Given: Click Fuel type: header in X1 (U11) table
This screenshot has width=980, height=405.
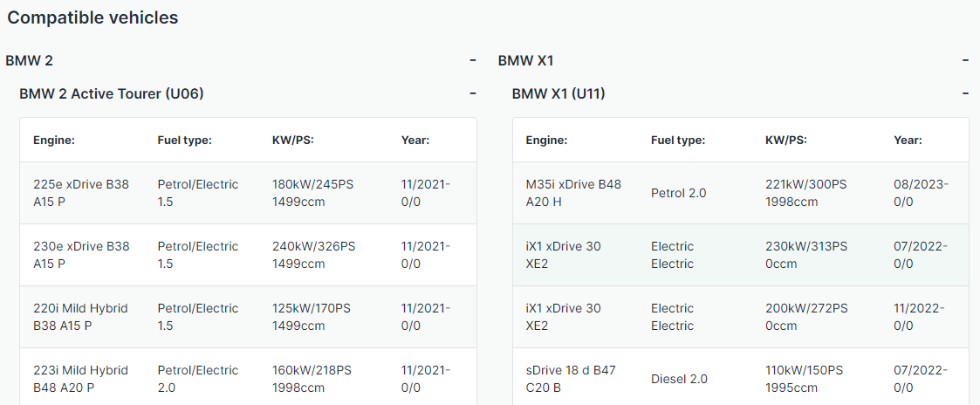Looking at the screenshot, I should point(677,140).
